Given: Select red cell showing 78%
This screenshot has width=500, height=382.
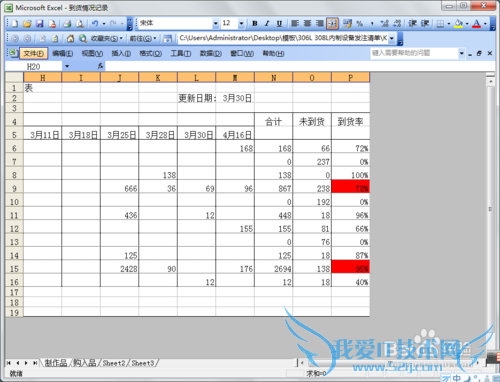Looking at the screenshot, I should click(350, 187).
